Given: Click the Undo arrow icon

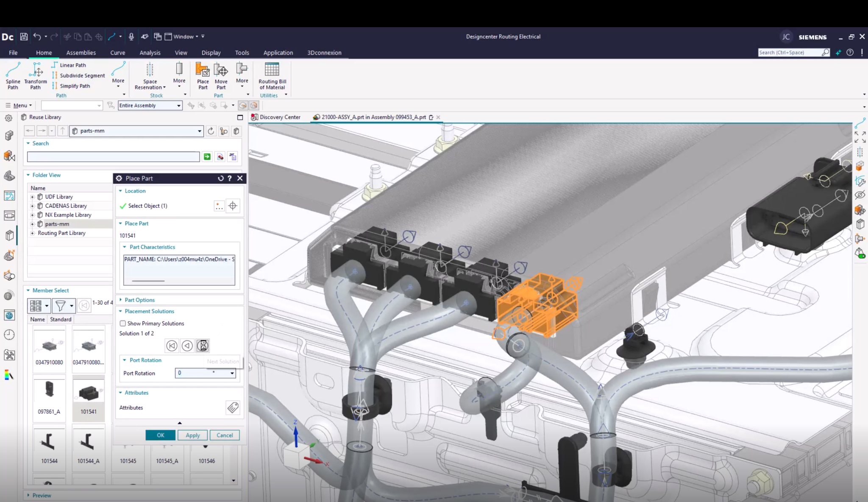Looking at the screenshot, I should click(37, 36).
